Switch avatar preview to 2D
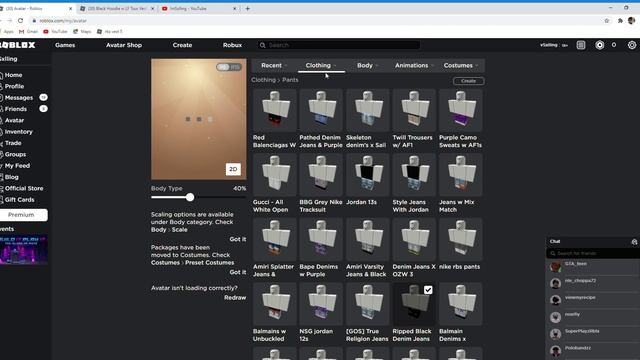The width and height of the screenshot is (640, 360). [x=233, y=169]
